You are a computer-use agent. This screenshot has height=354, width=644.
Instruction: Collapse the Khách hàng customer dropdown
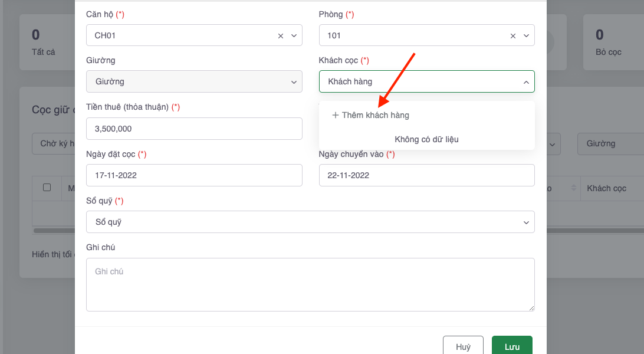[x=526, y=82]
